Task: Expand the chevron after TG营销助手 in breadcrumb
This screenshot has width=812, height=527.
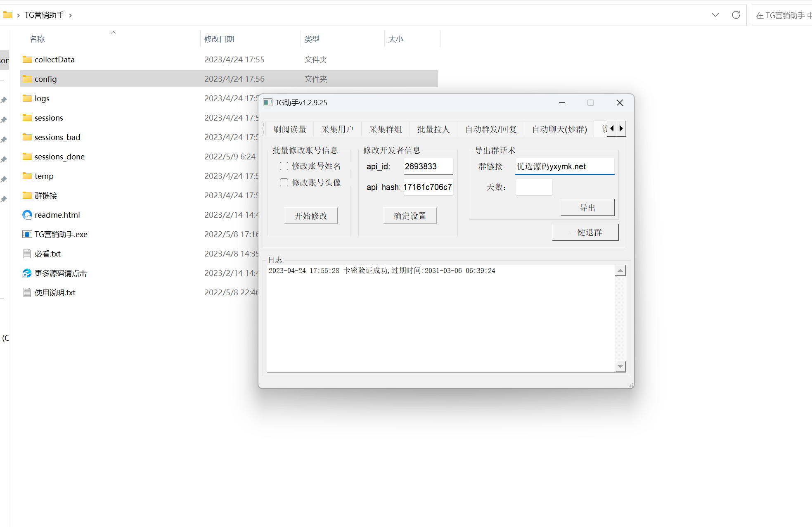Action: (x=71, y=15)
